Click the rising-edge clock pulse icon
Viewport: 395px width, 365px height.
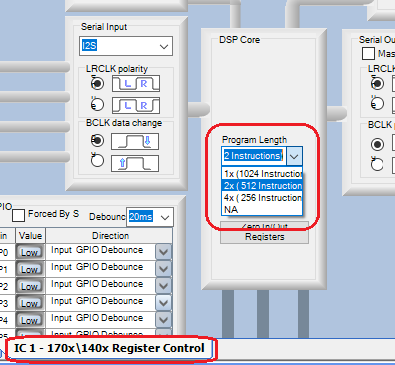pyautogui.click(x=135, y=163)
